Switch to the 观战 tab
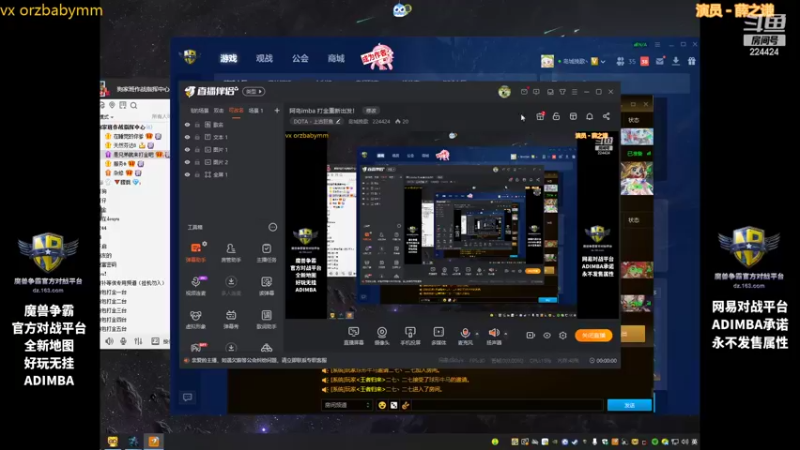Image resolution: width=800 pixels, height=450 pixels. (x=264, y=58)
